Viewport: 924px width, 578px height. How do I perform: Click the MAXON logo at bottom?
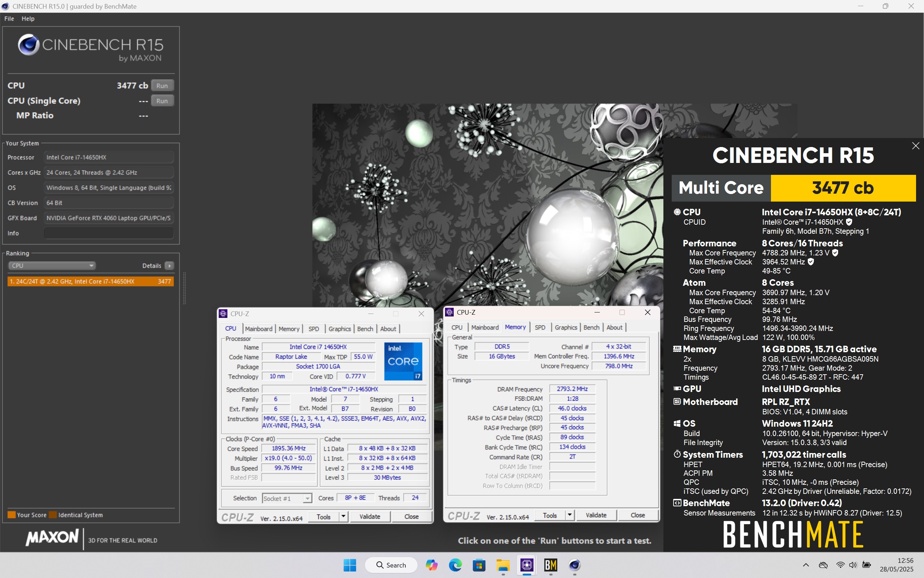52,538
